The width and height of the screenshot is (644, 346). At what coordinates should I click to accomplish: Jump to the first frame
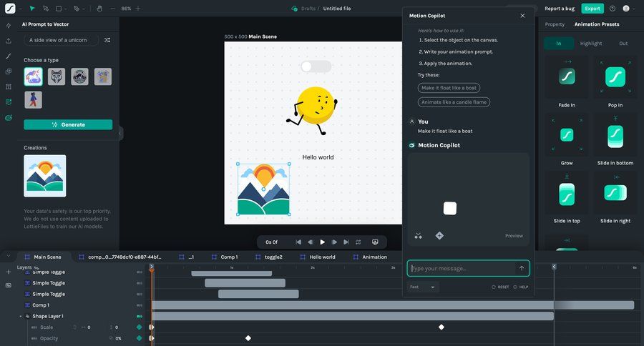click(x=298, y=242)
